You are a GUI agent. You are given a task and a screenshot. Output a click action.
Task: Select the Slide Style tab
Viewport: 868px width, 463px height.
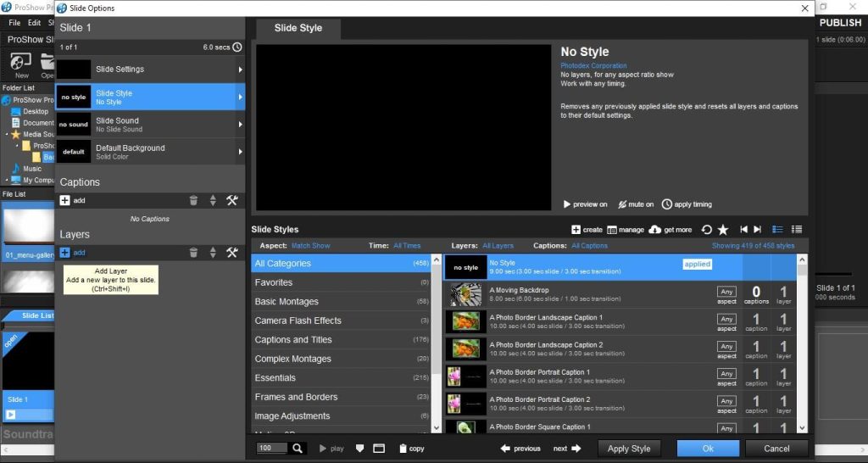[x=298, y=28]
